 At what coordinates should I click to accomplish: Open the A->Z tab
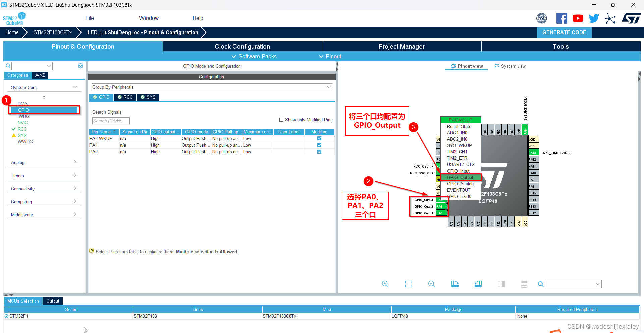(40, 75)
